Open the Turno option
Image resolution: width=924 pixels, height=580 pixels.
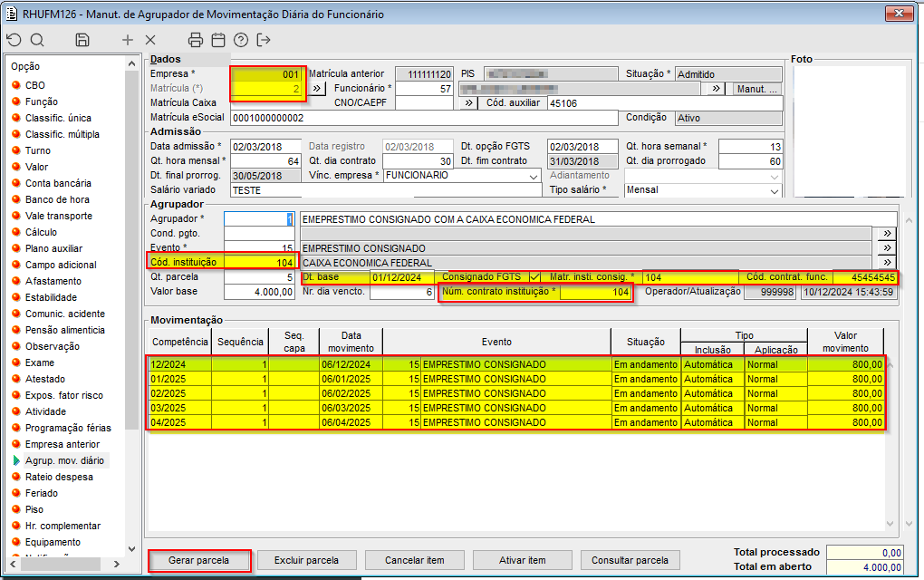38,150
